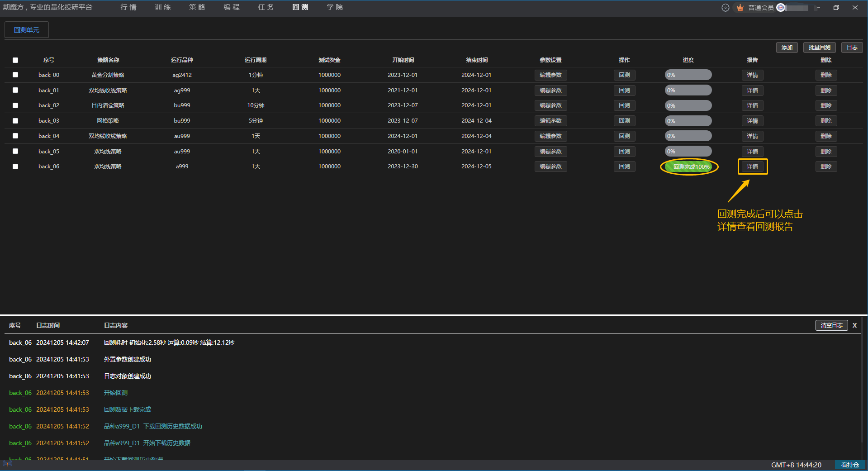This screenshot has width=868, height=471.
Task: Open the 策略 menu item
Action: point(197,7)
